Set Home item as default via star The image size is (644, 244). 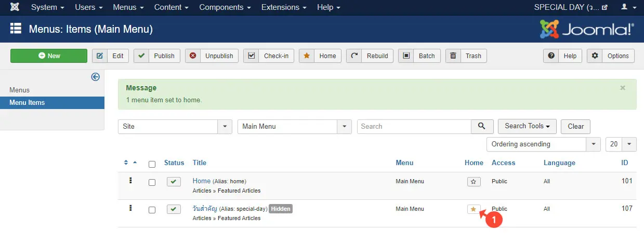click(474, 182)
